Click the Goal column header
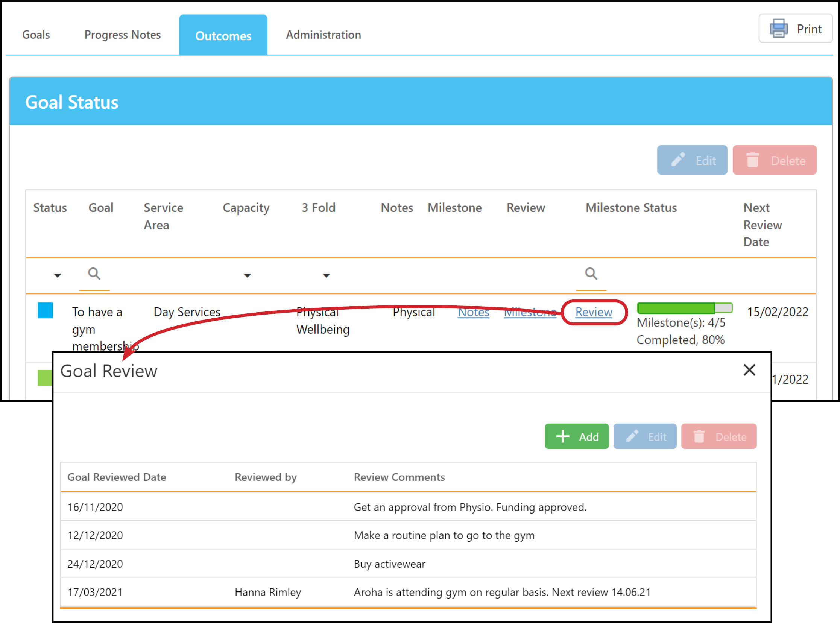 (101, 207)
